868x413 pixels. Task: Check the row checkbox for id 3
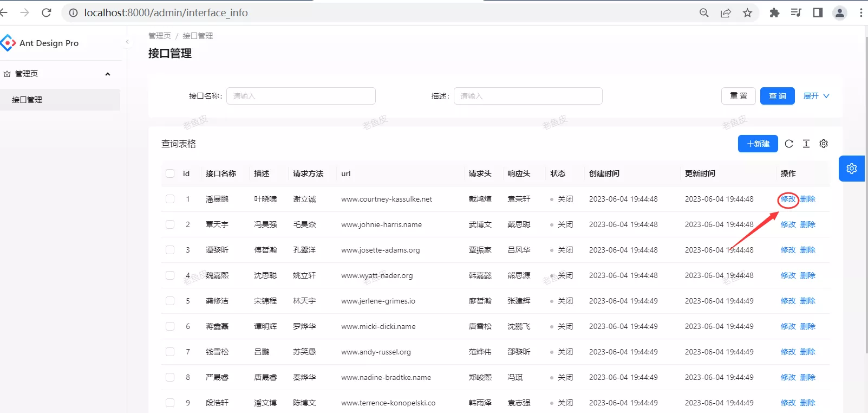point(170,250)
